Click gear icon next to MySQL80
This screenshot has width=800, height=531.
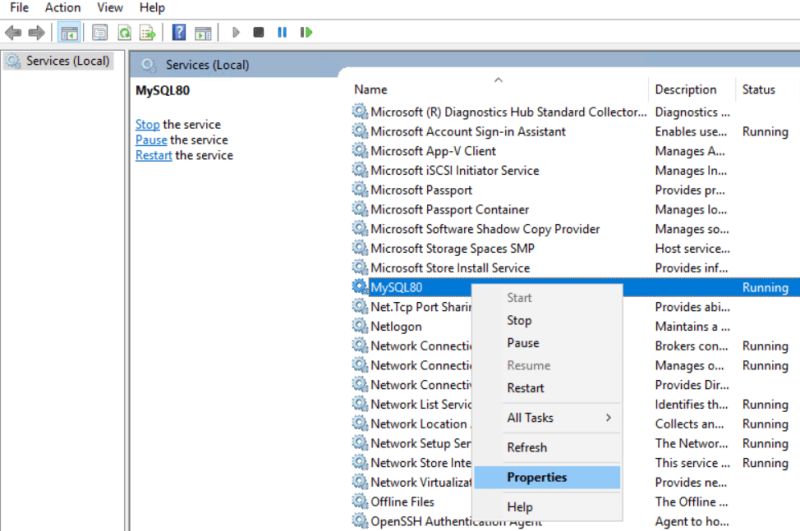coord(360,287)
